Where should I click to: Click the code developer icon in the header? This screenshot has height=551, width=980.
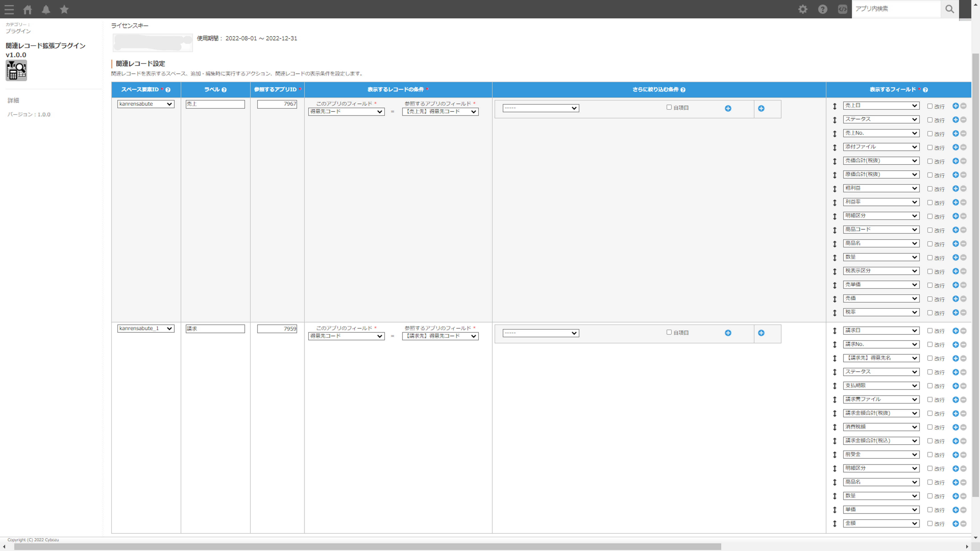click(x=843, y=9)
